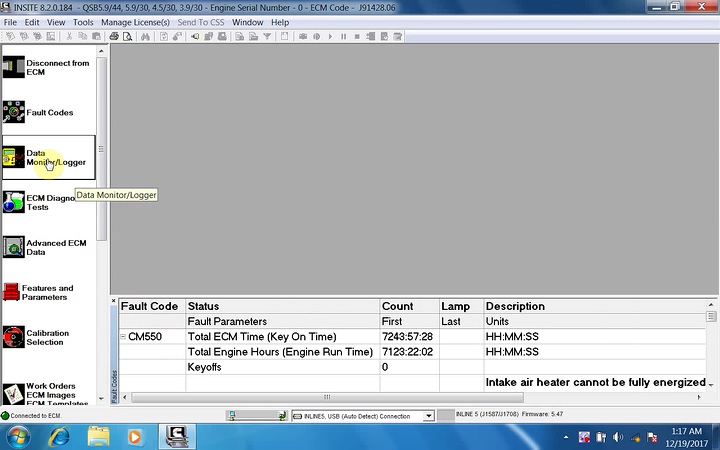
Task: Click the Pause toolbar button
Action: click(x=343, y=36)
